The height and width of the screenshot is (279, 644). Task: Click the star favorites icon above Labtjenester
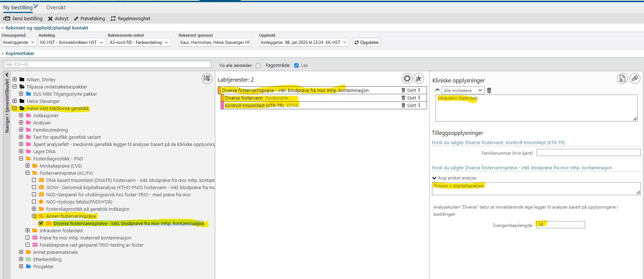[x=418, y=78]
